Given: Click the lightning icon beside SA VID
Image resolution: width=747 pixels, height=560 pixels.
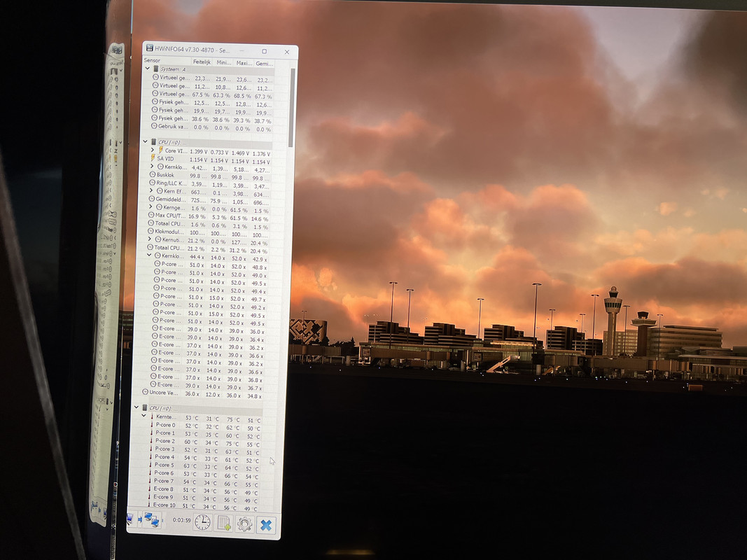Looking at the screenshot, I should pos(153,157).
